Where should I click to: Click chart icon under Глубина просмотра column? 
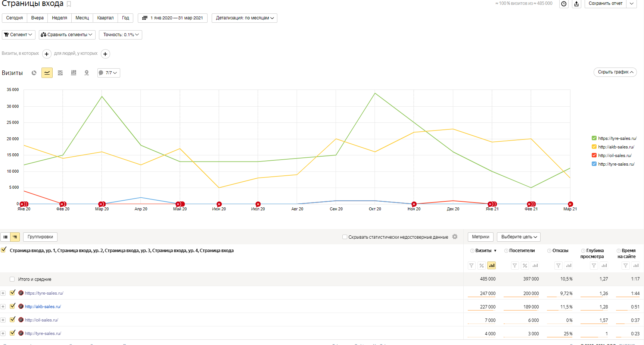[x=604, y=266]
